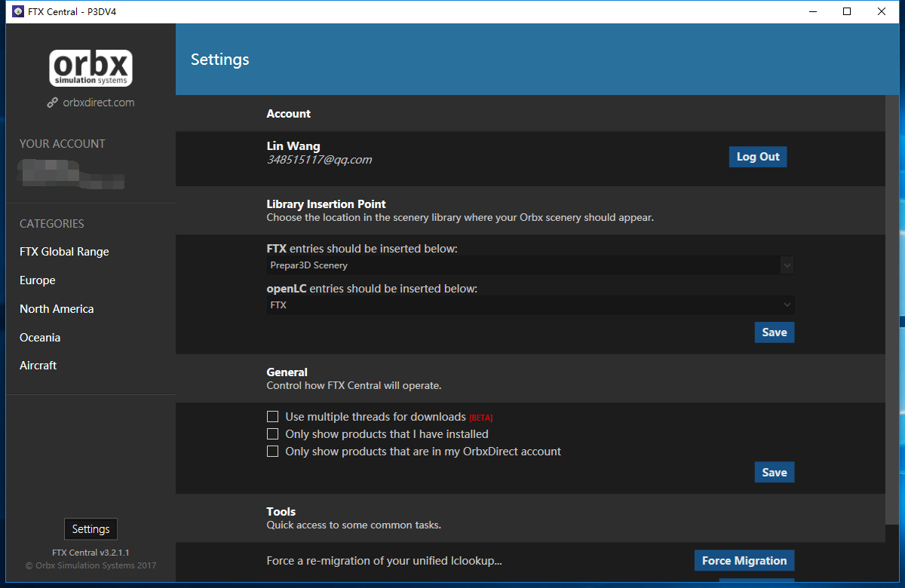Select the Oceania category
This screenshot has height=588, width=905.
[40, 338]
